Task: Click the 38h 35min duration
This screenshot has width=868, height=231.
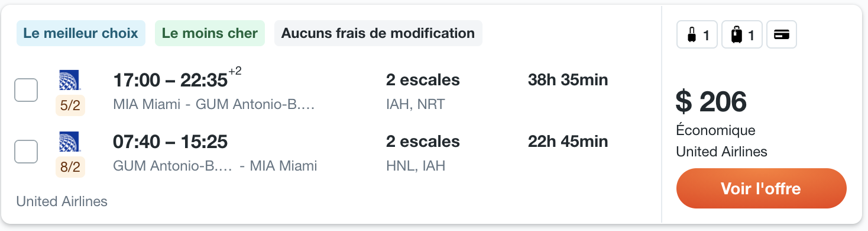Action: coord(568,79)
